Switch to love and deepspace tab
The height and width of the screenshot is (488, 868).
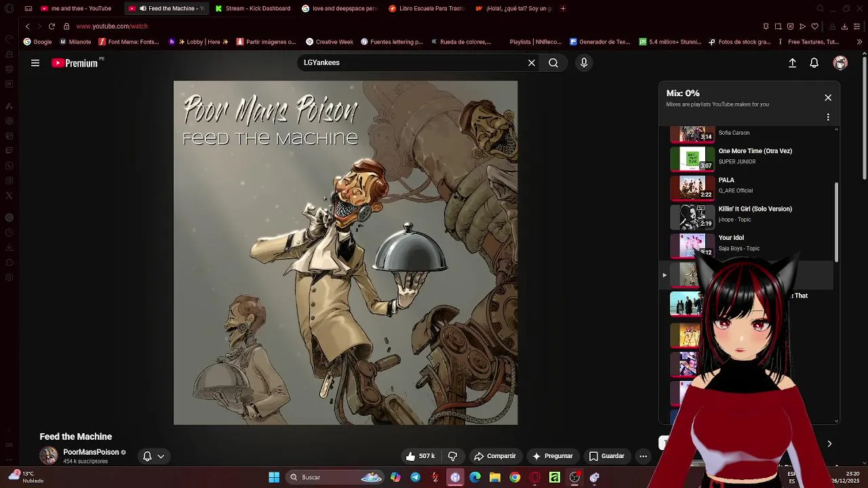[340, 8]
